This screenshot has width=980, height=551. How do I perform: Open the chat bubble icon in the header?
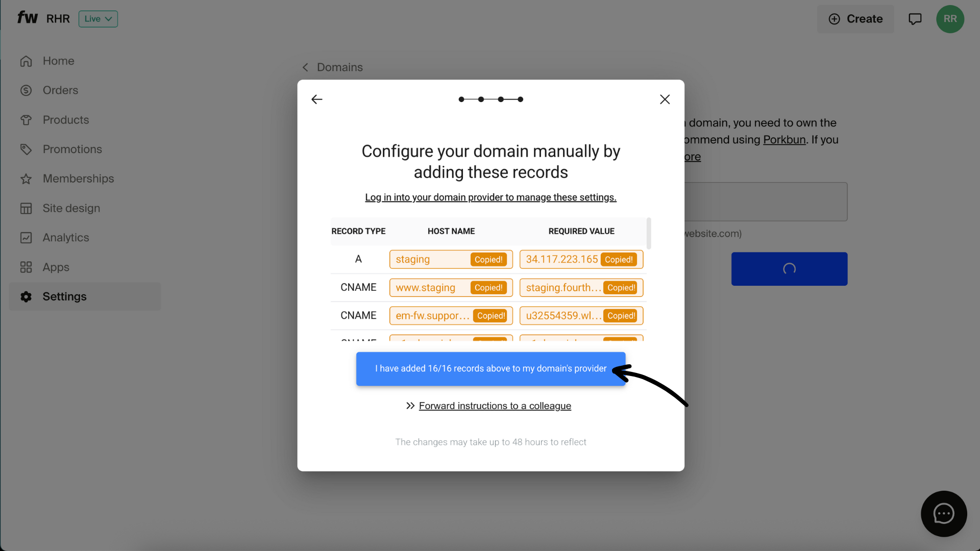pyautogui.click(x=915, y=18)
